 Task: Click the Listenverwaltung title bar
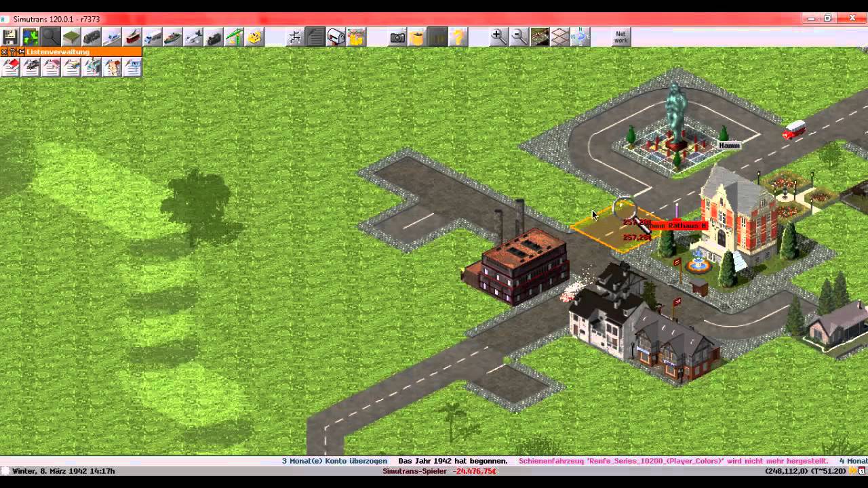point(71,52)
